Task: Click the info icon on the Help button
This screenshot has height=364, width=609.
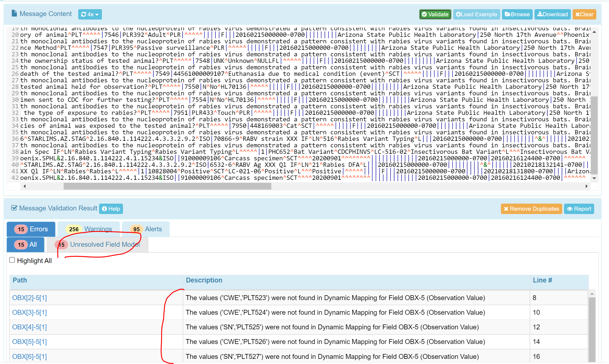Action: 105,209
